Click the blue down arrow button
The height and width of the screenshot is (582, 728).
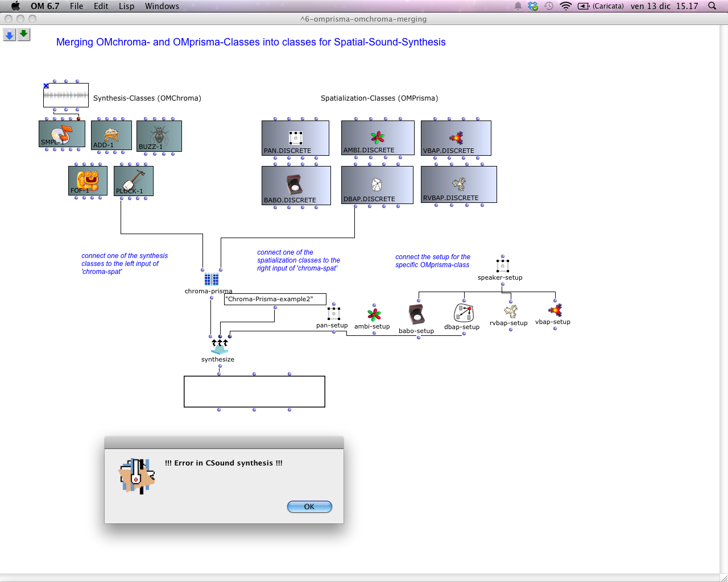[10, 35]
